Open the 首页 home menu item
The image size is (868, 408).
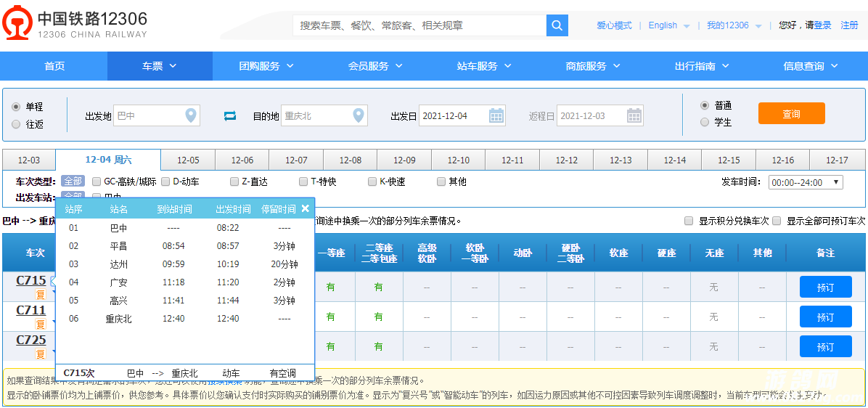pos(54,66)
